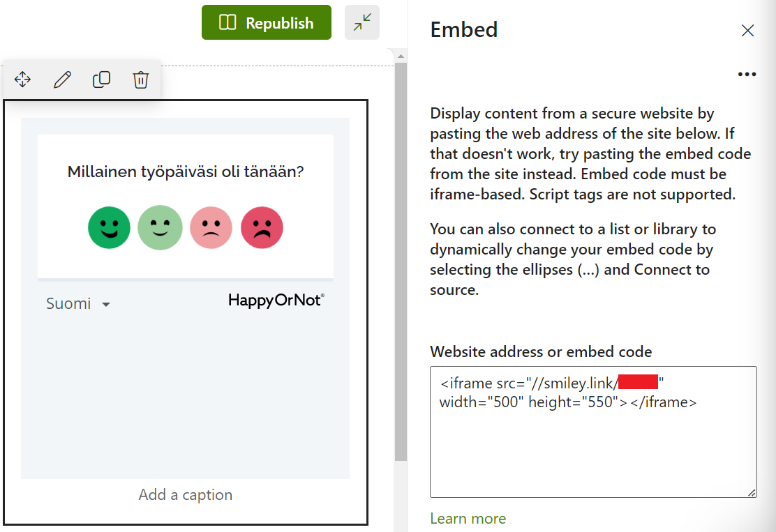Open the ellipsis more options menu
This screenshot has height=532, width=776.
(747, 75)
